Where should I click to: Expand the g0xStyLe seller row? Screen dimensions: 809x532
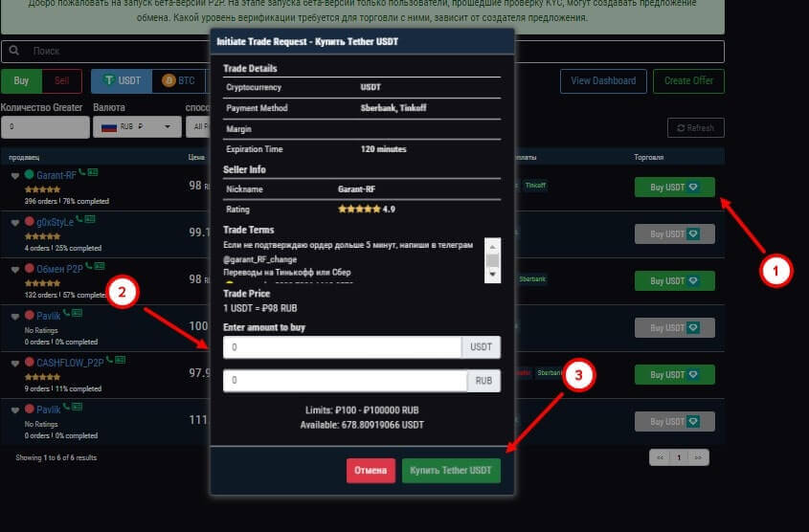(x=15, y=221)
